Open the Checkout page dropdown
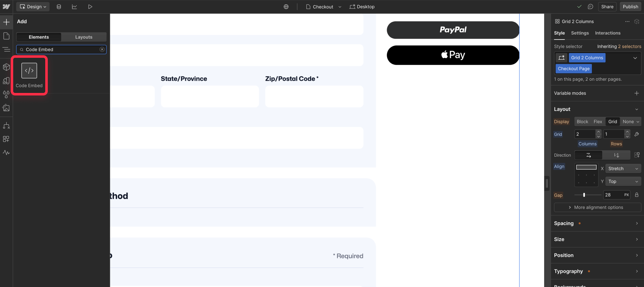Image resolution: width=644 pixels, height=287 pixels. [x=324, y=7]
